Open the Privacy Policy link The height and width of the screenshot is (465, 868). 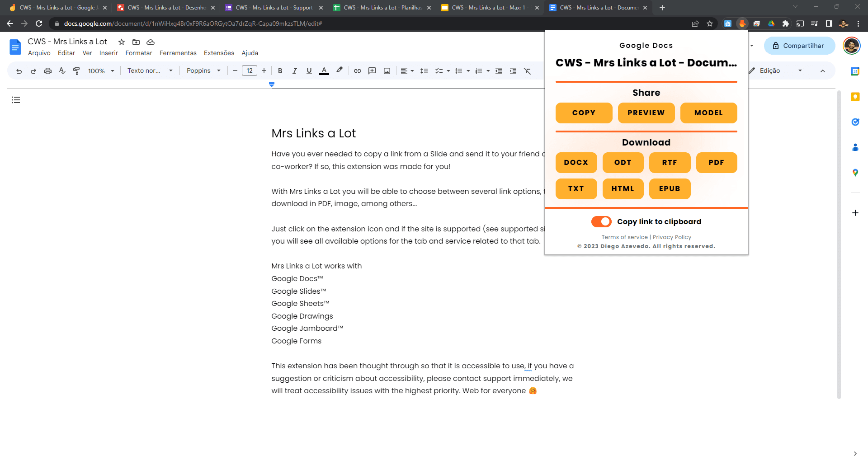point(672,237)
